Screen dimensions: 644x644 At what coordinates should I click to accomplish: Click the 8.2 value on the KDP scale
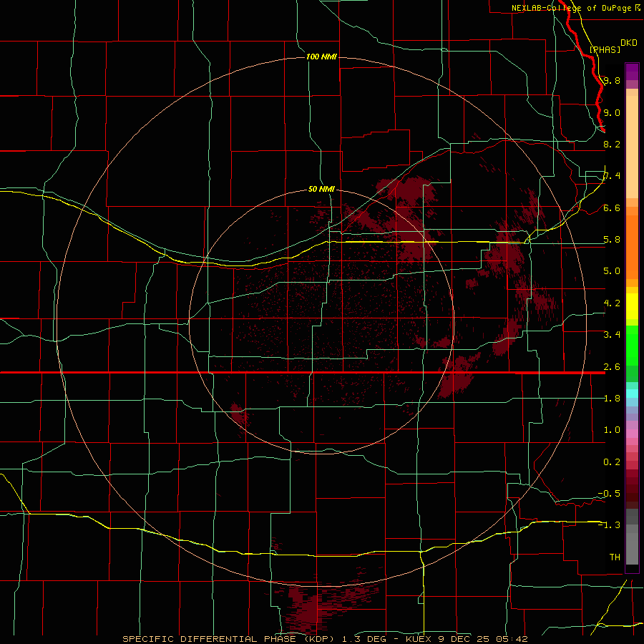612,144
